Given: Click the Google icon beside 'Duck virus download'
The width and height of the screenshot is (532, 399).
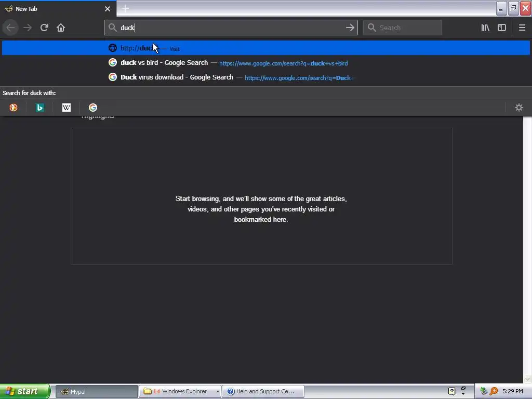Looking at the screenshot, I should [113, 77].
